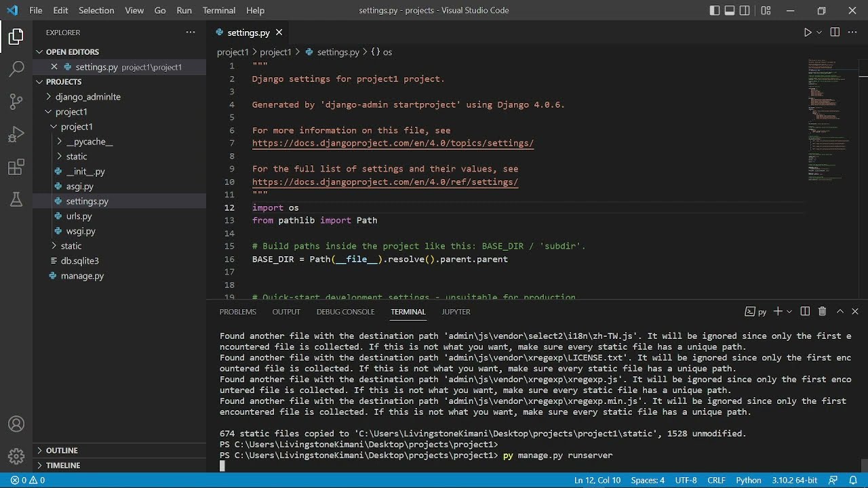Select the py terminal instance label
This screenshot has height=488, width=868.
click(x=755, y=312)
